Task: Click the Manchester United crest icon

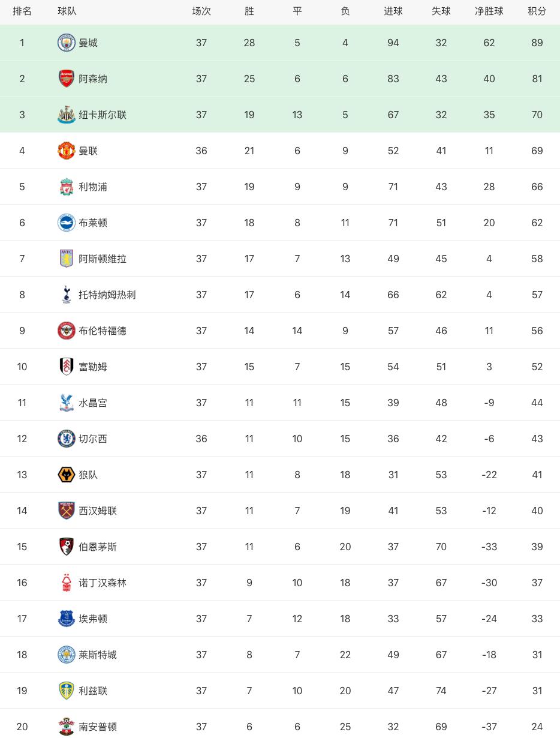Action: tap(67, 151)
